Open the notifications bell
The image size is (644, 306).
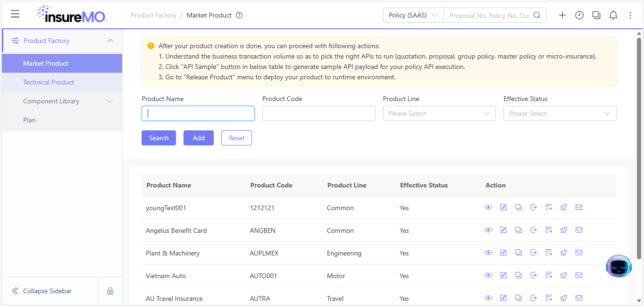(x=613, y=15)
